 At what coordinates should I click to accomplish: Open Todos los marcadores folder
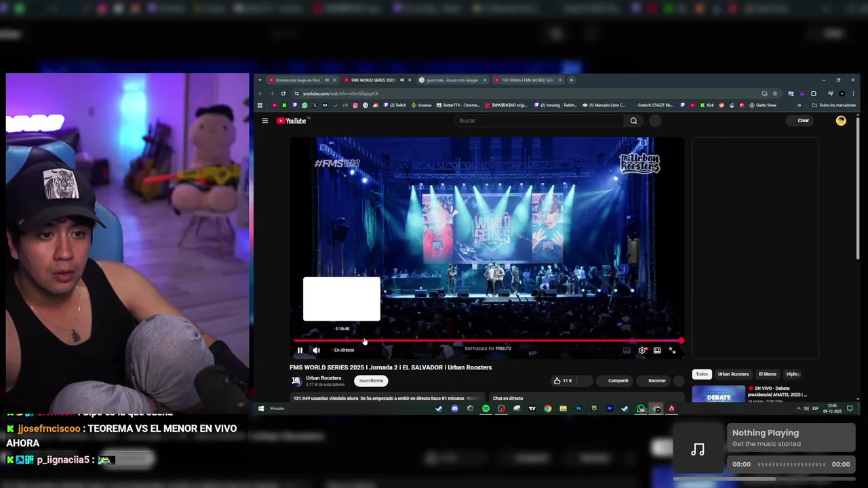point(833,105)
